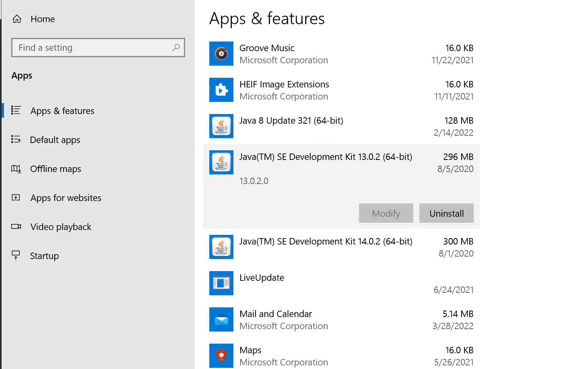
Task: Click the Java SE Development Kit 14.0.2 icon
Action: (x=221, y=247)
